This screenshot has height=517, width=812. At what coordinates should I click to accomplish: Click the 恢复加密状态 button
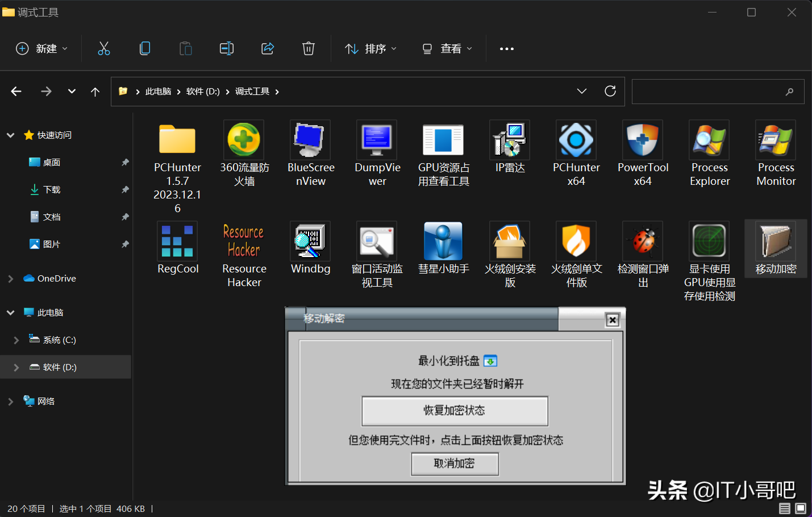(455, 411)
